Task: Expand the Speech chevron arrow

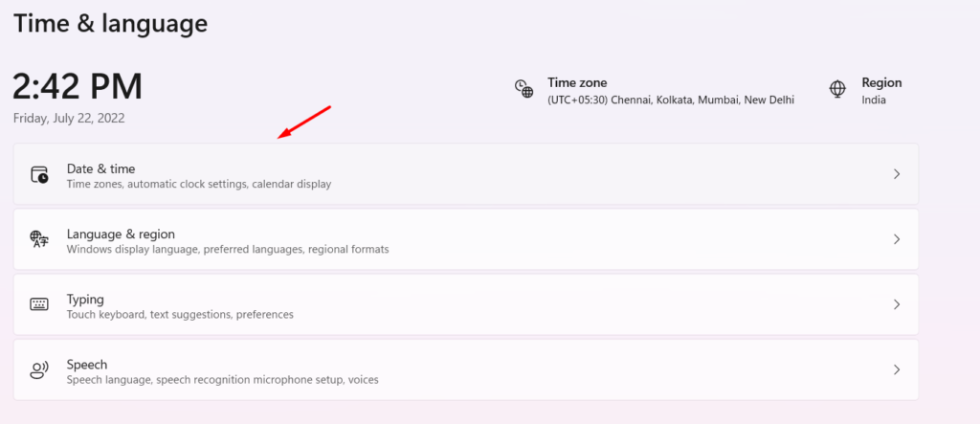Action: pyautogui.click(x=897, y=369)
